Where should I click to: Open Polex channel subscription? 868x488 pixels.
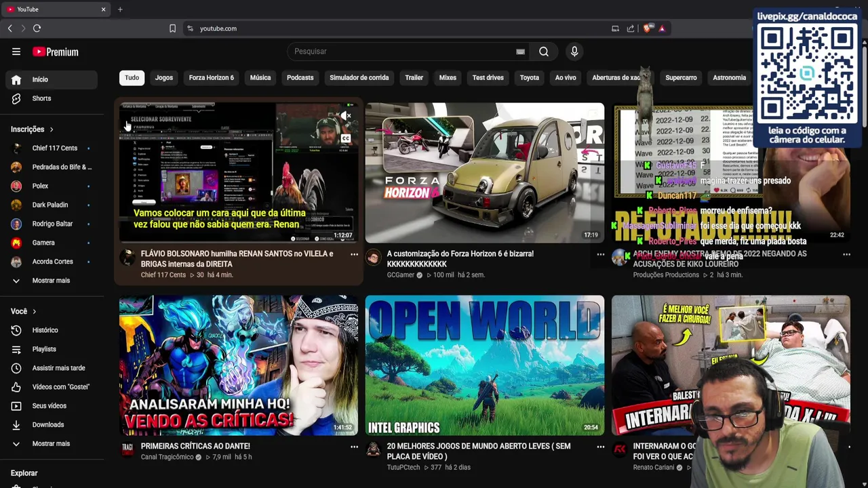pyautogui.click(x=52, y=186)
